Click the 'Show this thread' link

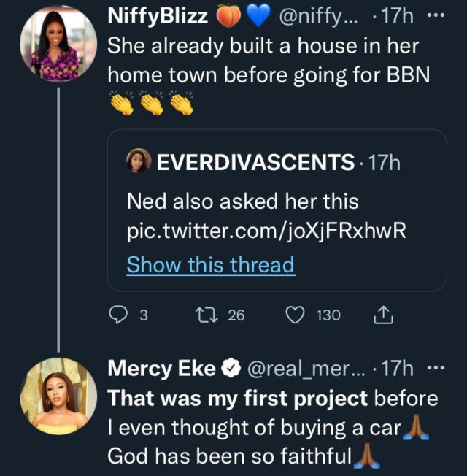point(210,264)
